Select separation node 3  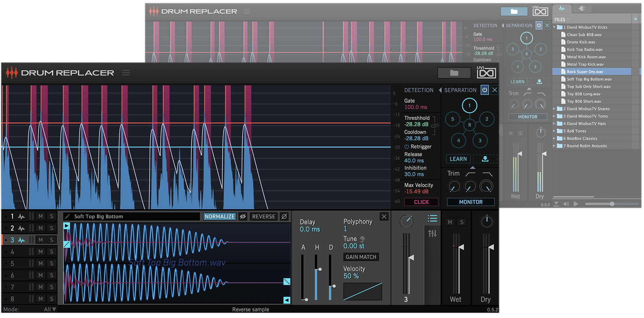pos(480,140)
